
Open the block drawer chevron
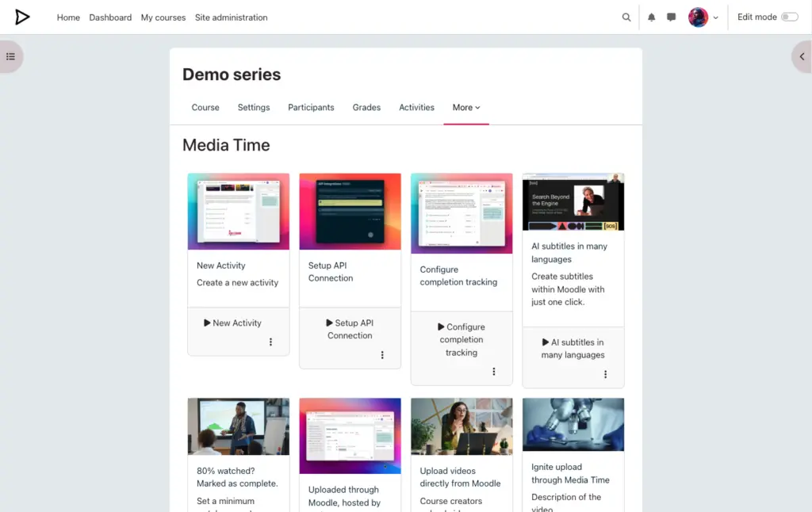click(x=802, y=56)
